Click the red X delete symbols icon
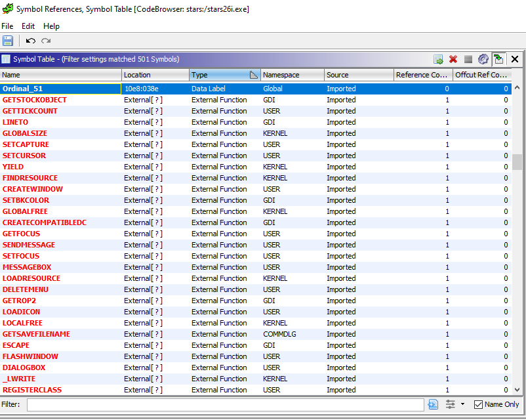The height and width of the screenshot is (420, 526). pos(453,60)
